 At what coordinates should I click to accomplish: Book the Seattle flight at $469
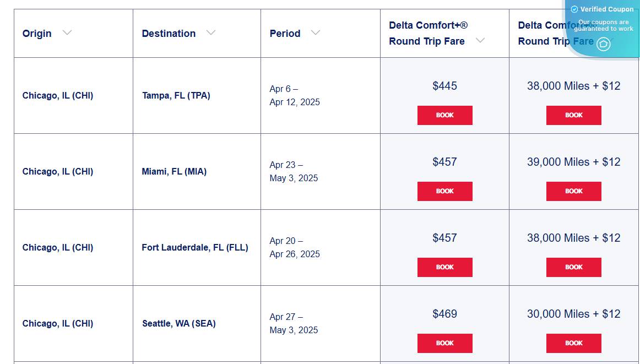[444, 343]
